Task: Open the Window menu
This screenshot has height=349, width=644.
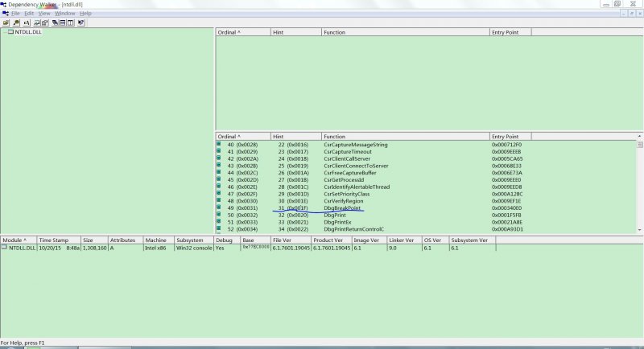Action: (65, 13)
